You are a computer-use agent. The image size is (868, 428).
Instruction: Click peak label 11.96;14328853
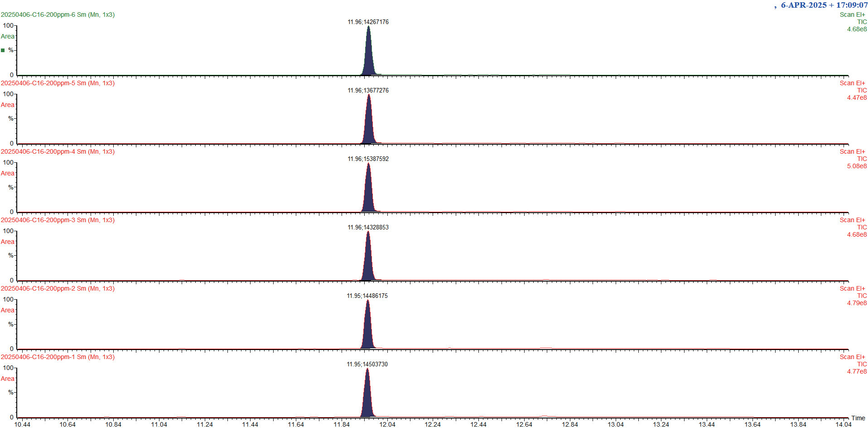click(x=368, y=227)
